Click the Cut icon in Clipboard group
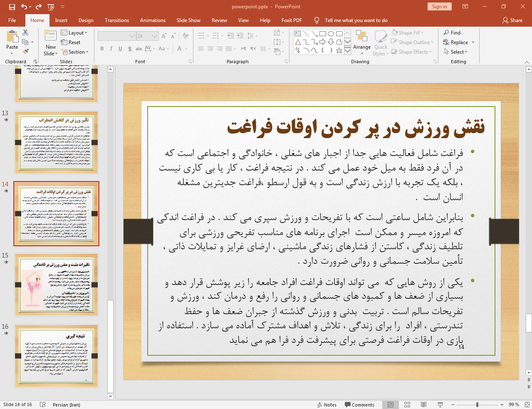Screen dimensions: 532x409 (25, 33)
